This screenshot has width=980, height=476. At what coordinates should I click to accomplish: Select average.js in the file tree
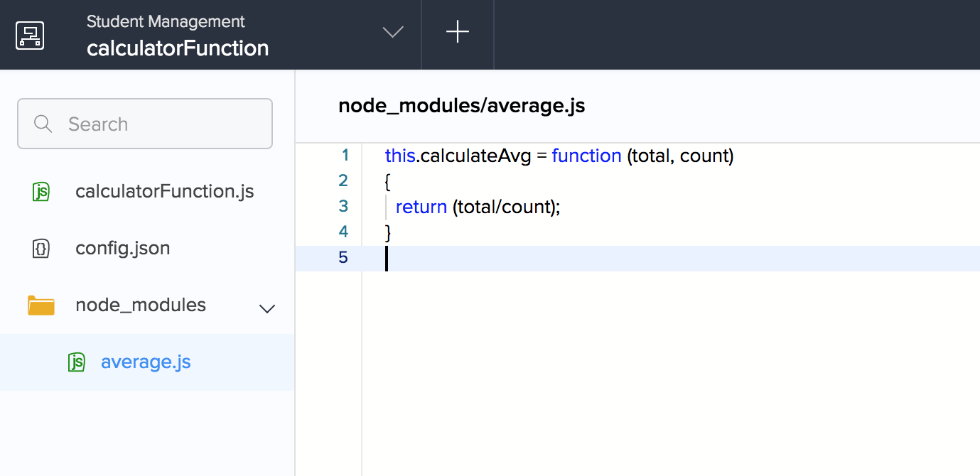(146, 362)
